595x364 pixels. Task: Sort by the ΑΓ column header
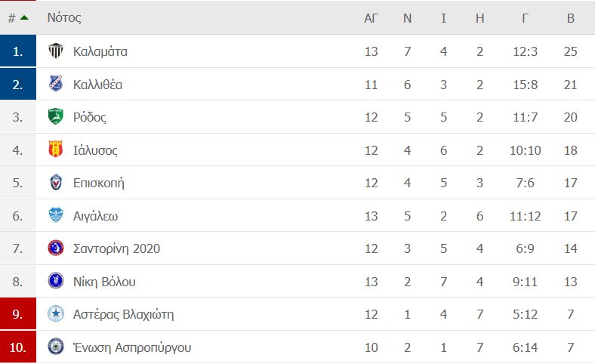click(371, 18)
